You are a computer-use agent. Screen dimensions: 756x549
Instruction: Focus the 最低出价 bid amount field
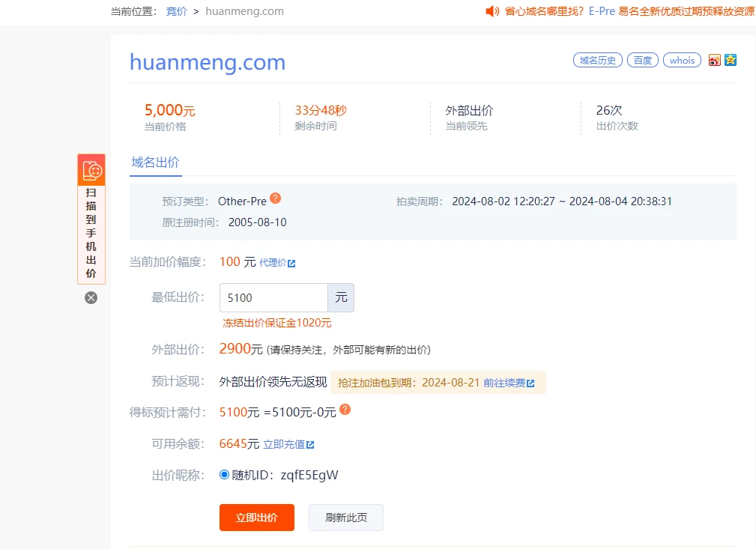tap(273, 297)
